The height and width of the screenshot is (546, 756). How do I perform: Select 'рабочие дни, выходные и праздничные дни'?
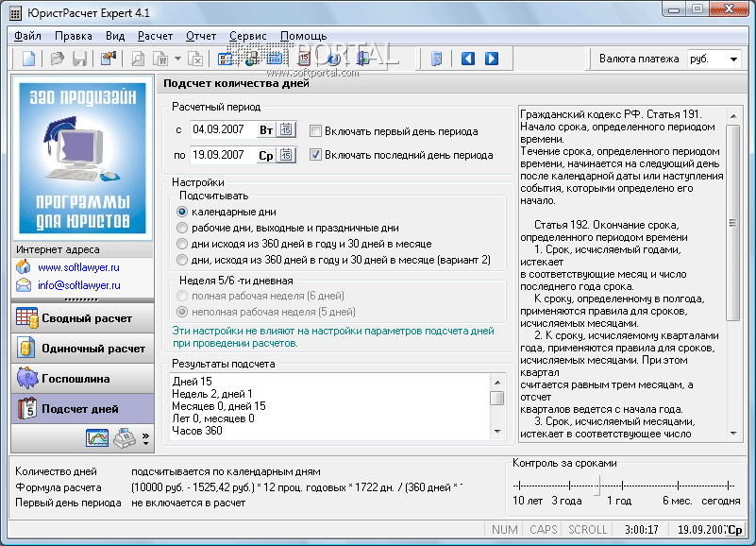pyautogui.click(x=182, y=228)
